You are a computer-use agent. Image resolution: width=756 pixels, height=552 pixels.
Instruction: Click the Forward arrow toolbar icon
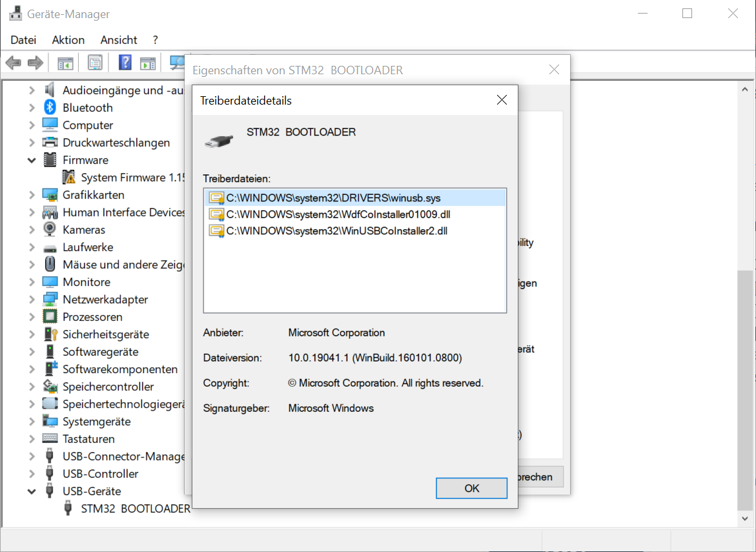(x=36, y=63)
